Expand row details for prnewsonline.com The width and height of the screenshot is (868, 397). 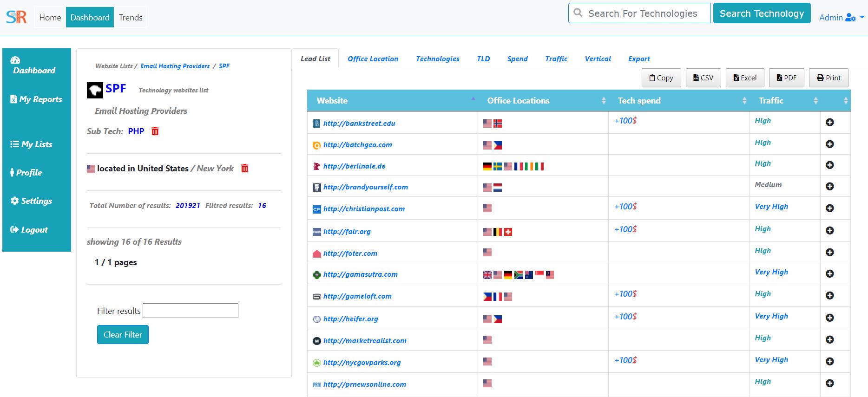pos(829,383)
